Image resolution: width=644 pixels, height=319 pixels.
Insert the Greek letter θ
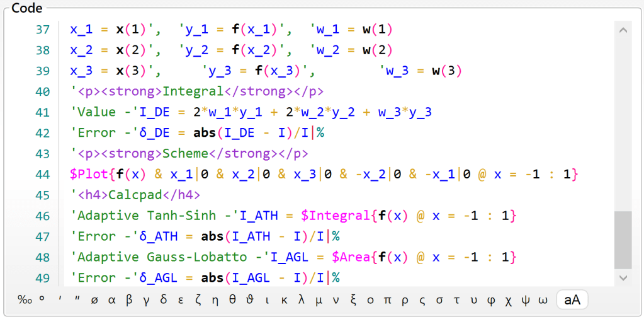[x=232, y=301]
